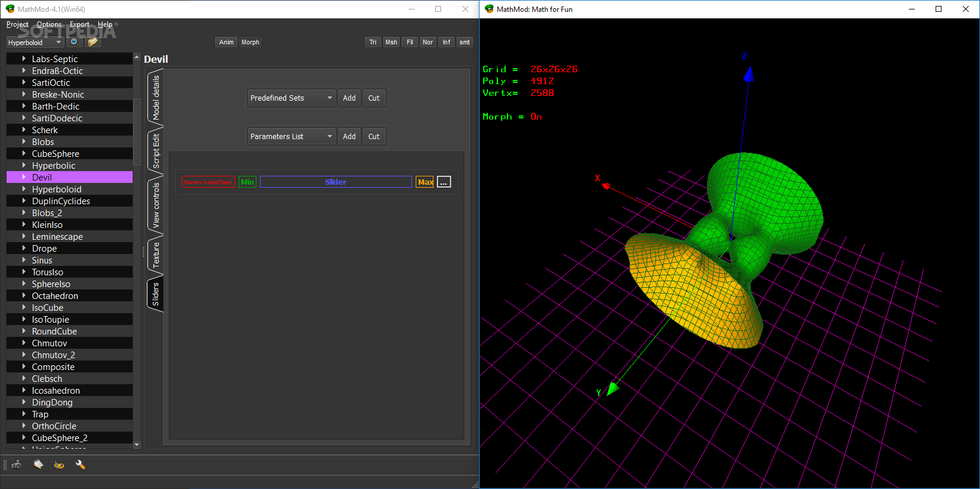Expand the Octahedron tree item arrow

pyautogui.click(x=24, y=295)
